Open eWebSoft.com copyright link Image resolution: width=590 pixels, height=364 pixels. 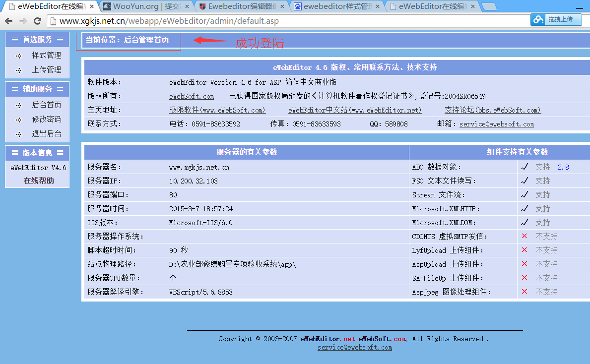[192, 96]
